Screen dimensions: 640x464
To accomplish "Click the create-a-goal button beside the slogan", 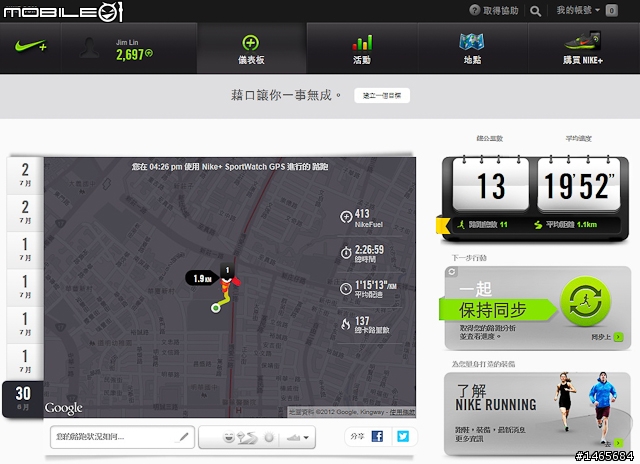I will 382,95.
